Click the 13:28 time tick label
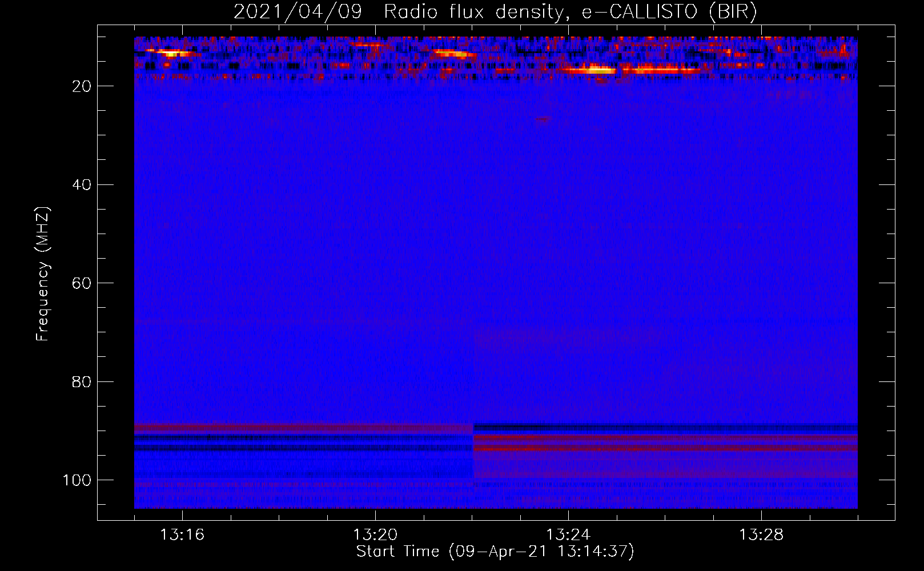The image size is (924, 571). pos(761,535)
